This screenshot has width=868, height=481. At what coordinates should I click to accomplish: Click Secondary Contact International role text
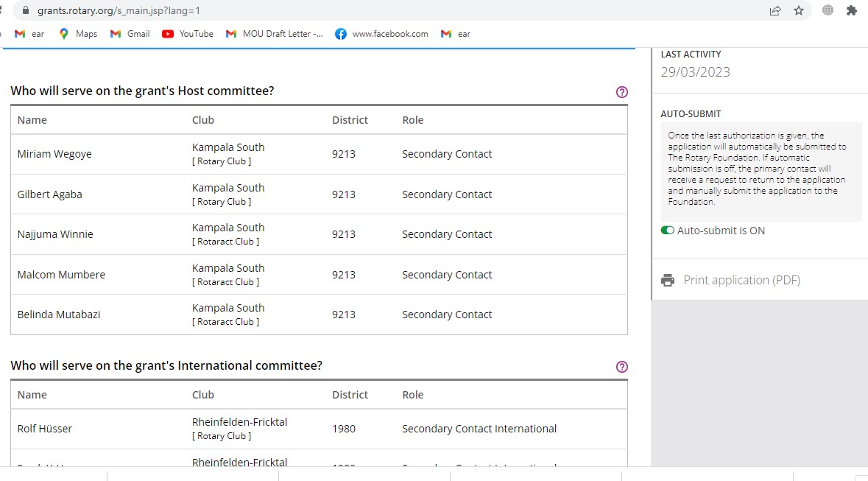click(479, 429)
